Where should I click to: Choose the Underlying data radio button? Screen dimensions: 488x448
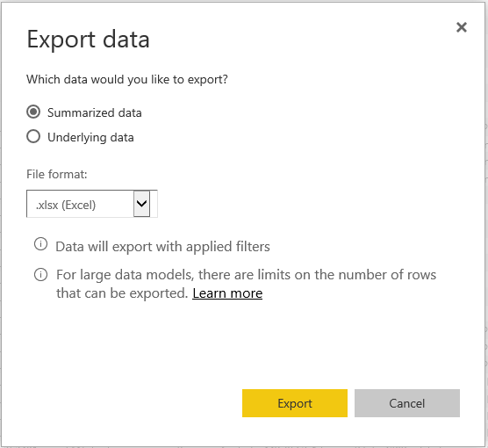(33, 136)
